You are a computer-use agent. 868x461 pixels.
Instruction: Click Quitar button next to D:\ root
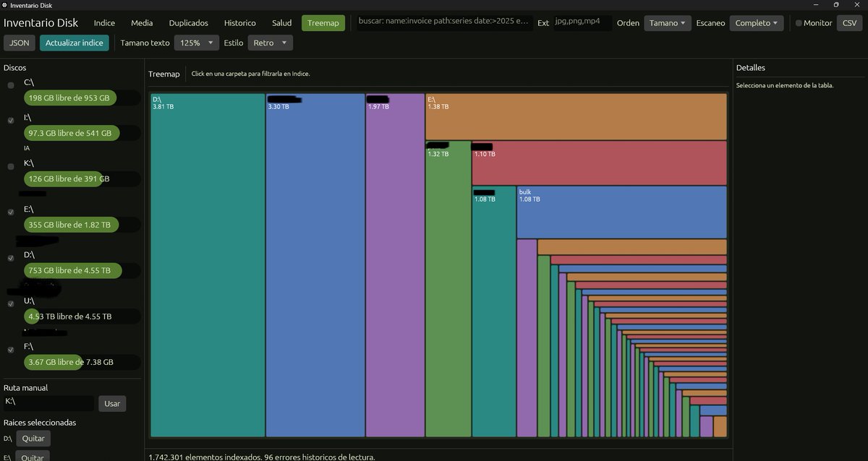coord(33,439)
